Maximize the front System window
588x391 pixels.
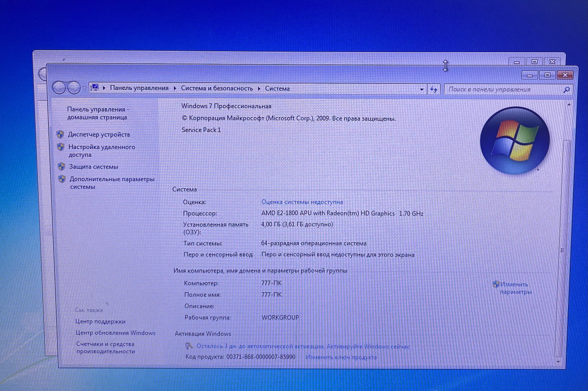[547, 75]
